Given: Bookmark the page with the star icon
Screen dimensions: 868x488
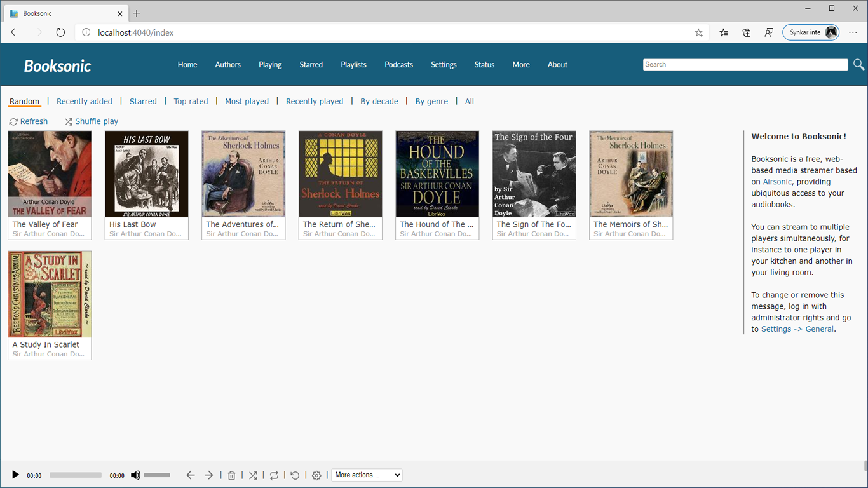Looking at the screenshot, I should click(698, 32).
